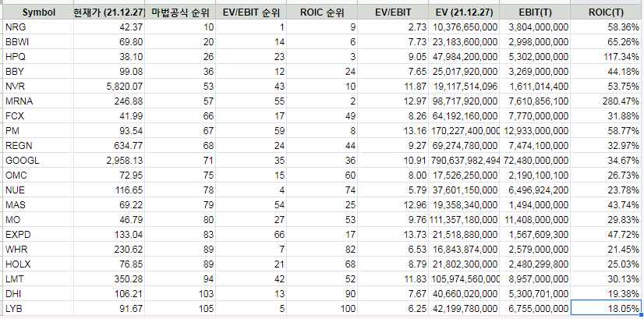
Task: Select LYB ROIC rank 100
Action: point(322,308)
